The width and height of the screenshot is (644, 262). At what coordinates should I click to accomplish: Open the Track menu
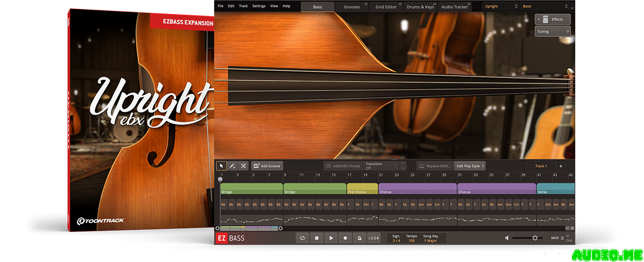243,6
